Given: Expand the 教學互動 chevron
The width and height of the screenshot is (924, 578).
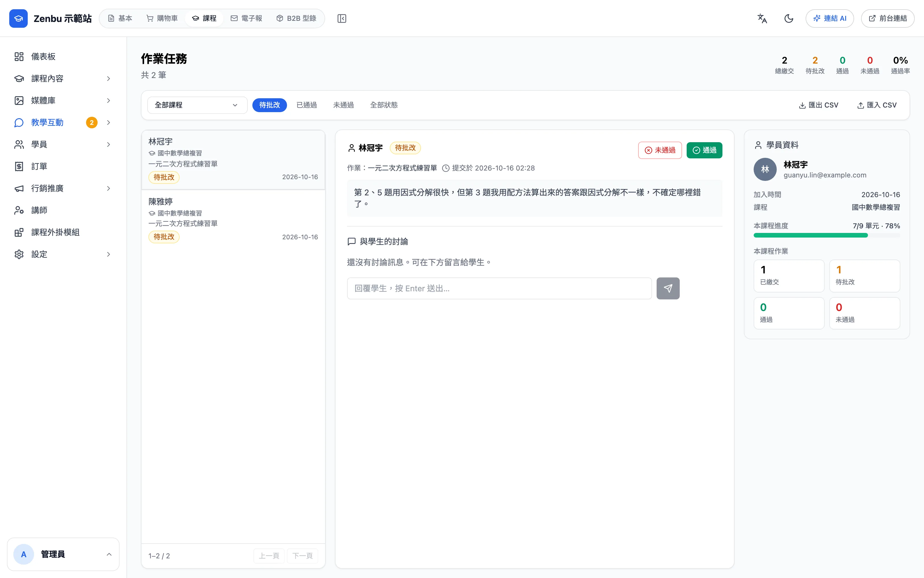Looking at the screenshot, I should [109, 123].
